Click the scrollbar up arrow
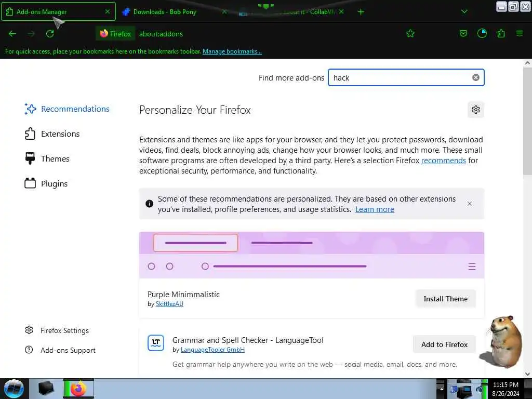Viewport: 532px width, 399px height. pyautogui.click(x=527, y=63)
